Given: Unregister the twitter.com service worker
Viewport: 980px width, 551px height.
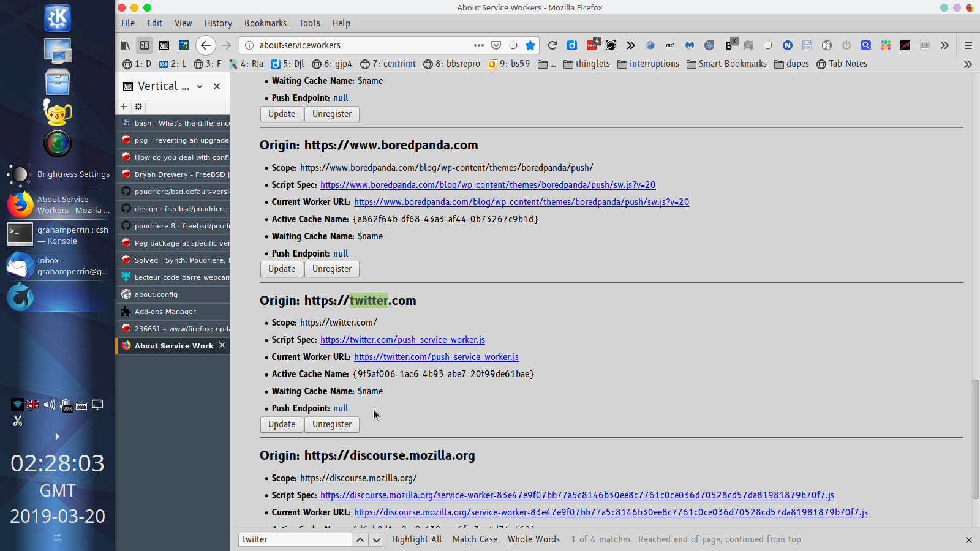Looking at the screenshot, I should point(331,424).
